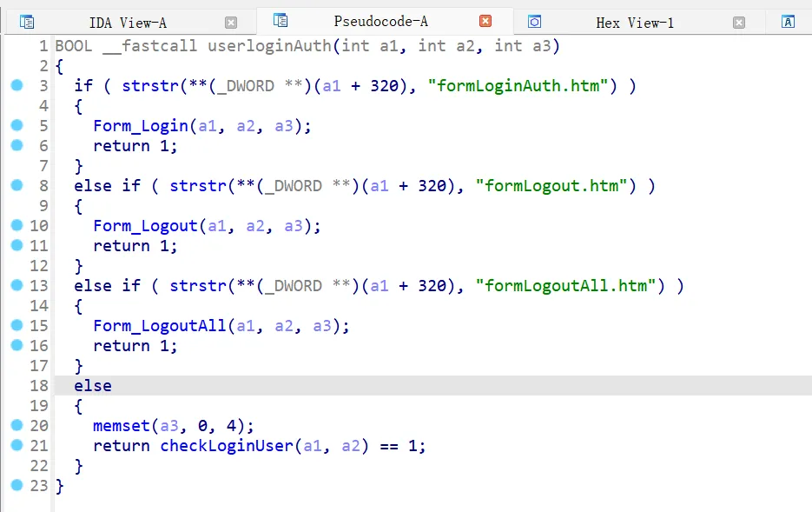The width and height of the screenshot is (812, 512).
Task: Toggle the breakpoint dot on line 21
Action: point(17,445)
